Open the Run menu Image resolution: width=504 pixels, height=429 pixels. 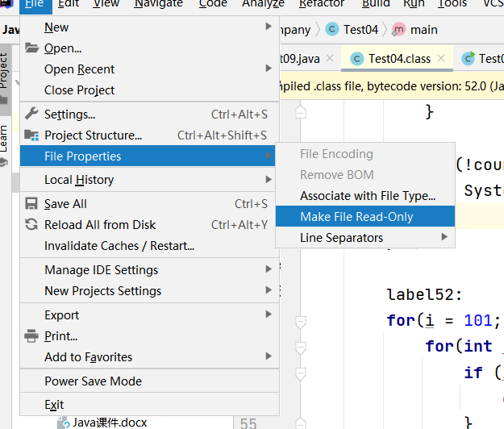[414, 4]
